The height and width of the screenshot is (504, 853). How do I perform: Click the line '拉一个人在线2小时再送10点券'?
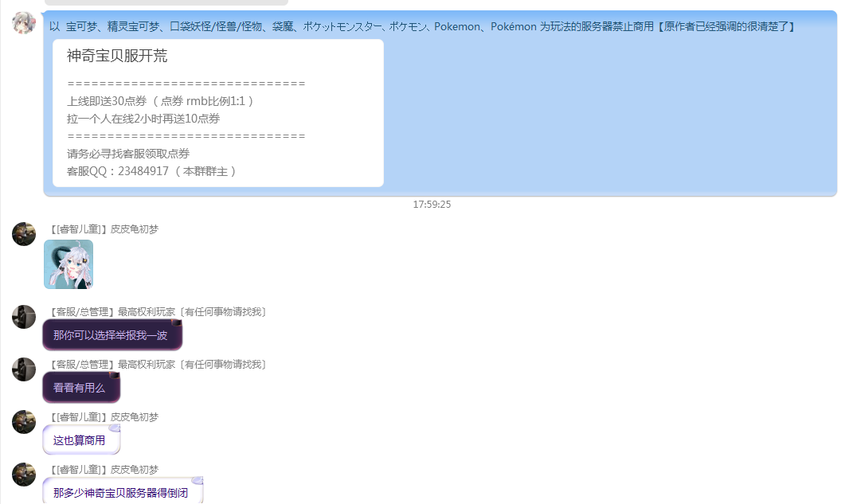coord(143,119)
